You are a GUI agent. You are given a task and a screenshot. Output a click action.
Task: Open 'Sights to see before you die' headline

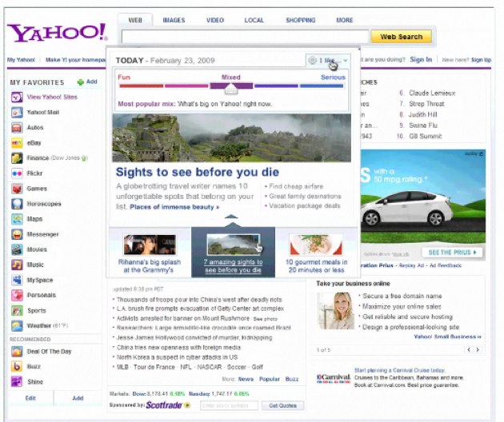(197, 172)
